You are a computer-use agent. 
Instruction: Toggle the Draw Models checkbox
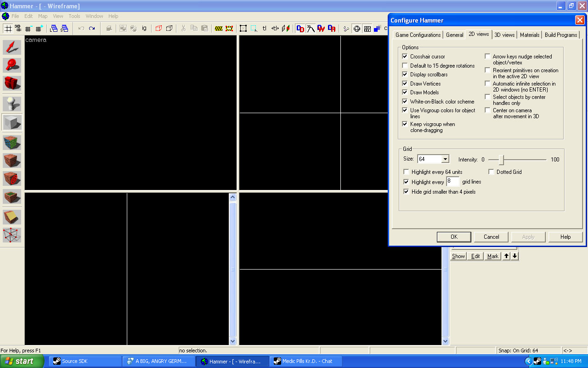coord(405,92)
